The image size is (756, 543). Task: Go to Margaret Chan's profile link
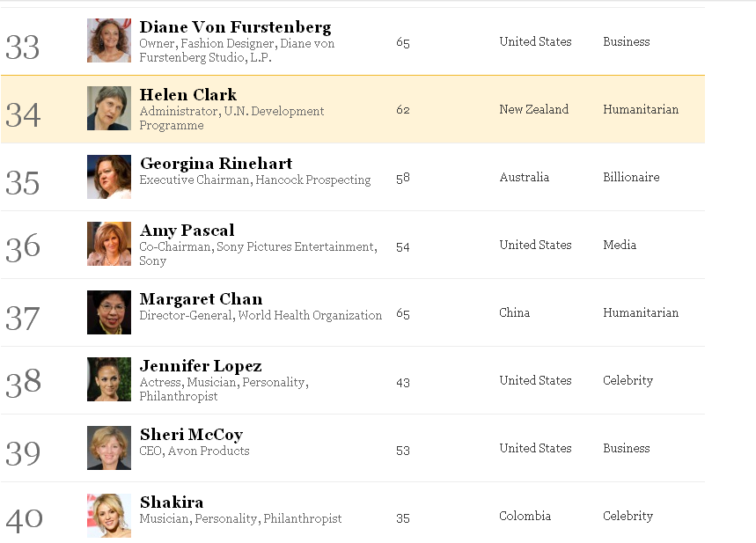click(201, 299)
